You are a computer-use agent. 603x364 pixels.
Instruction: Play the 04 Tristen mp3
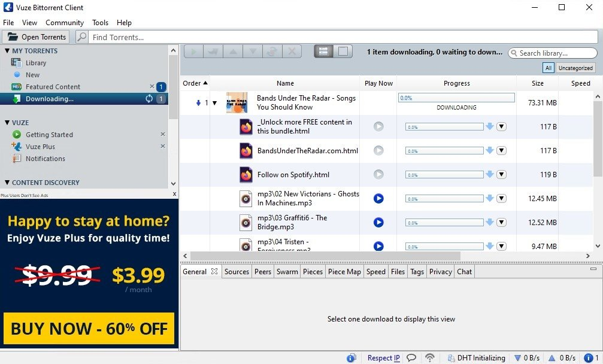[x=378, y=246]
